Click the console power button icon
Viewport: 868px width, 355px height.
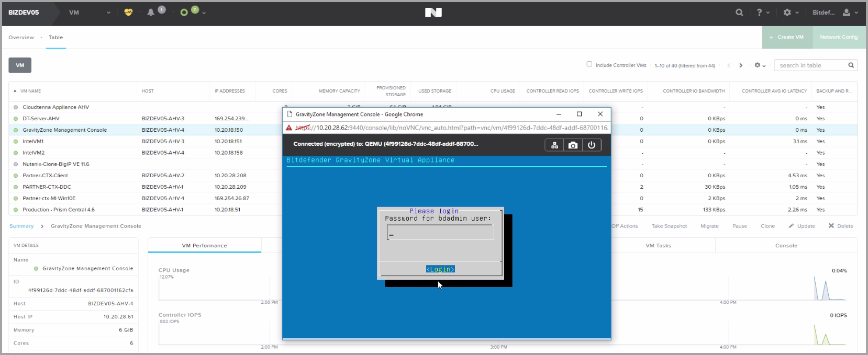592,145
